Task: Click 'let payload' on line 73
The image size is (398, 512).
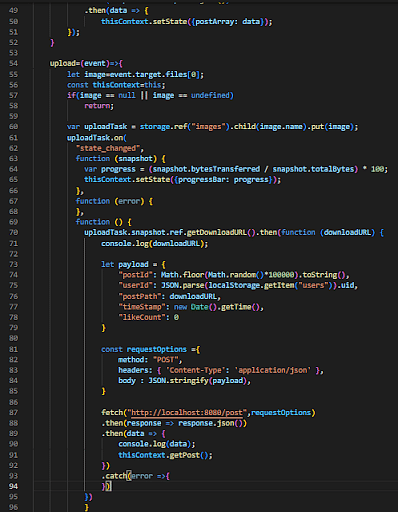Action: 125,264
